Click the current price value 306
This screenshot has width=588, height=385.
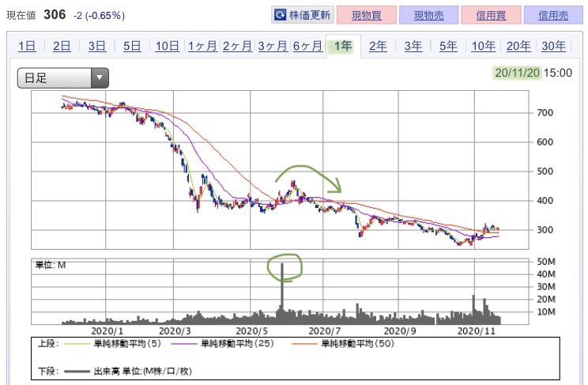coord(55,15)
